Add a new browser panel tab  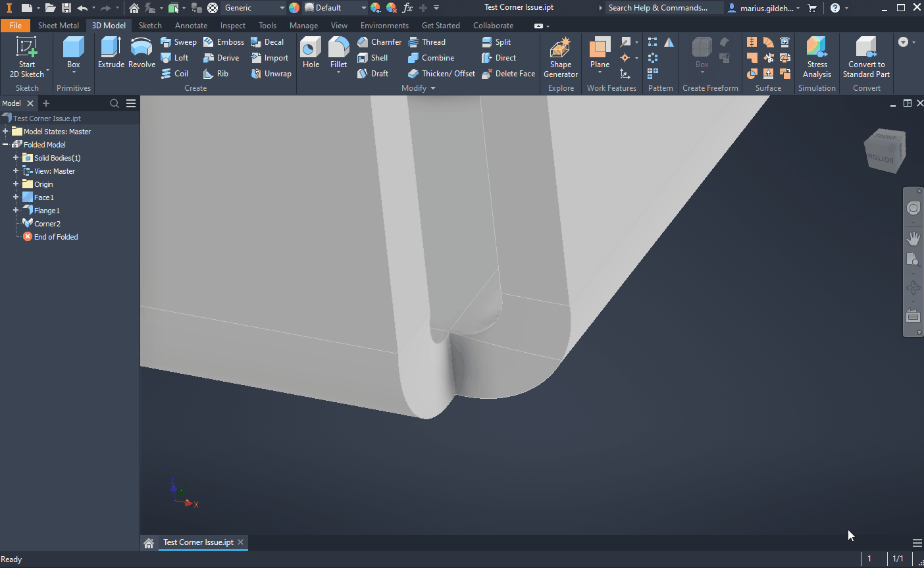coord(46,103)
